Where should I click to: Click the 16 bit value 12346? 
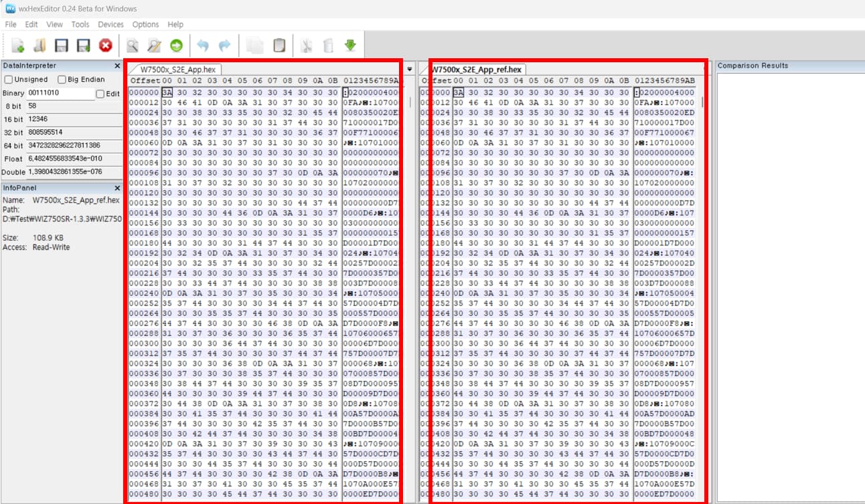pos(73,119)
